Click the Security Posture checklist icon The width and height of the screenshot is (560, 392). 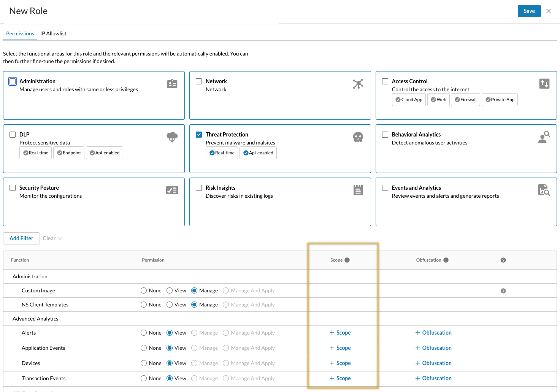pos(172,190)
